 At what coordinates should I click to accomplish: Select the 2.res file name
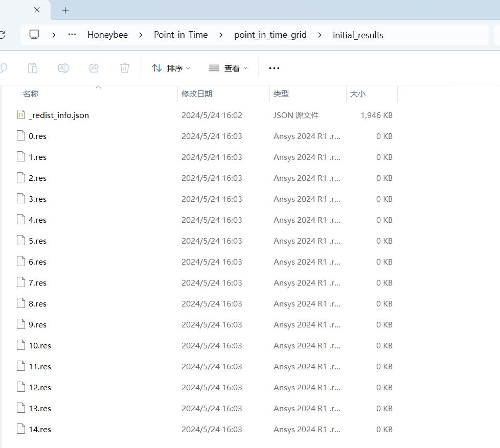point(37,178)
